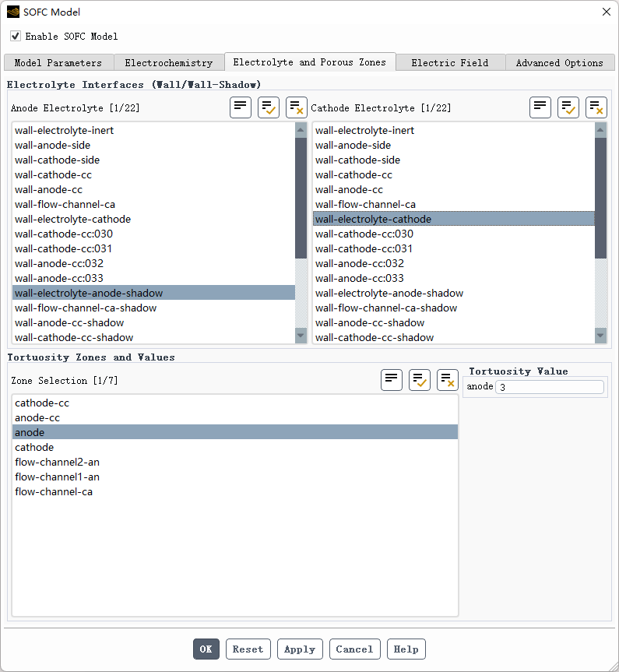Select all Tortuosity zones icon

[420, 380]
